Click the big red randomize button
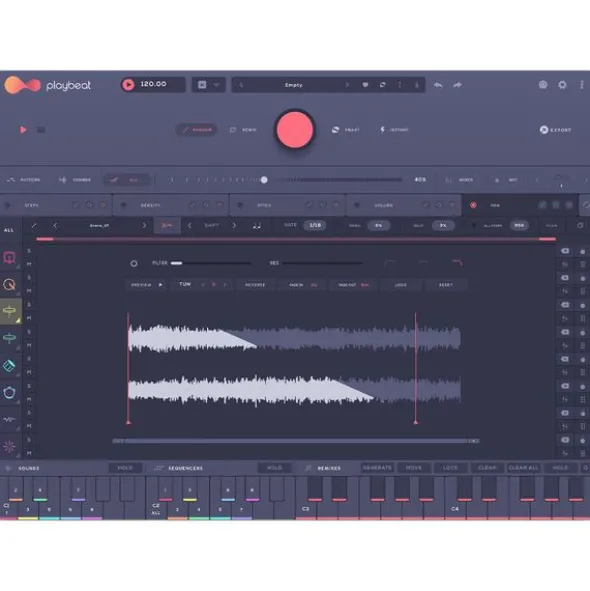This screenshot has height=591, width=590. 294,129
